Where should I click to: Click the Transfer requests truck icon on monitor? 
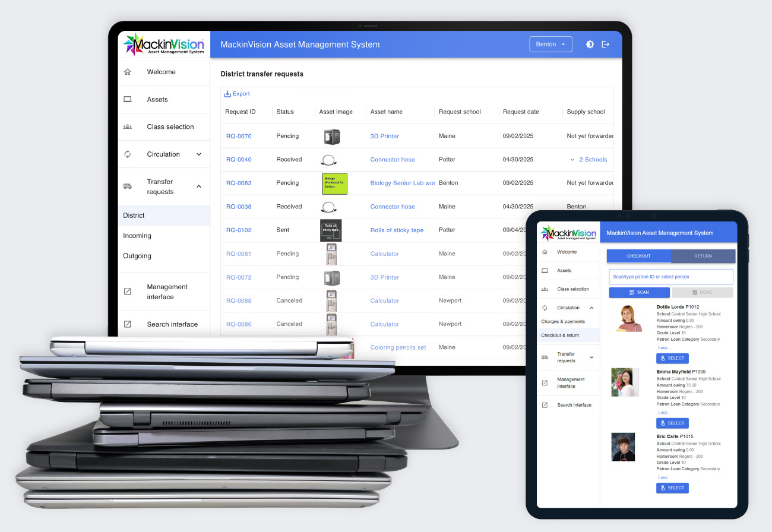click(127, 186)
